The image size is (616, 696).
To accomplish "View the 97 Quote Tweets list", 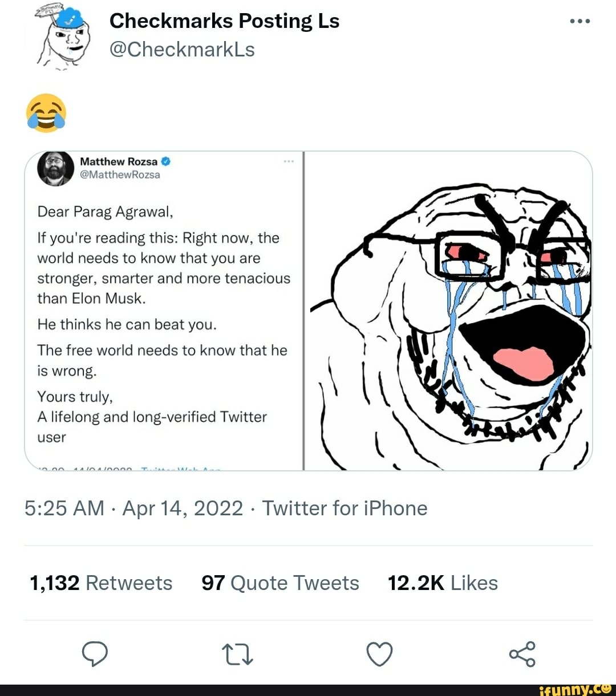I will (x=280, y=583).
